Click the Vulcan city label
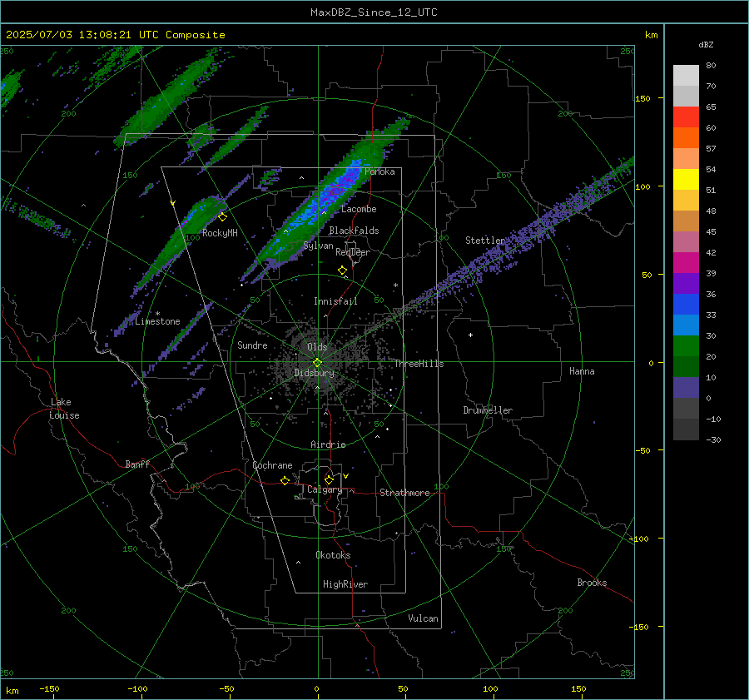749x700 pixels. [x=424, y=618]
